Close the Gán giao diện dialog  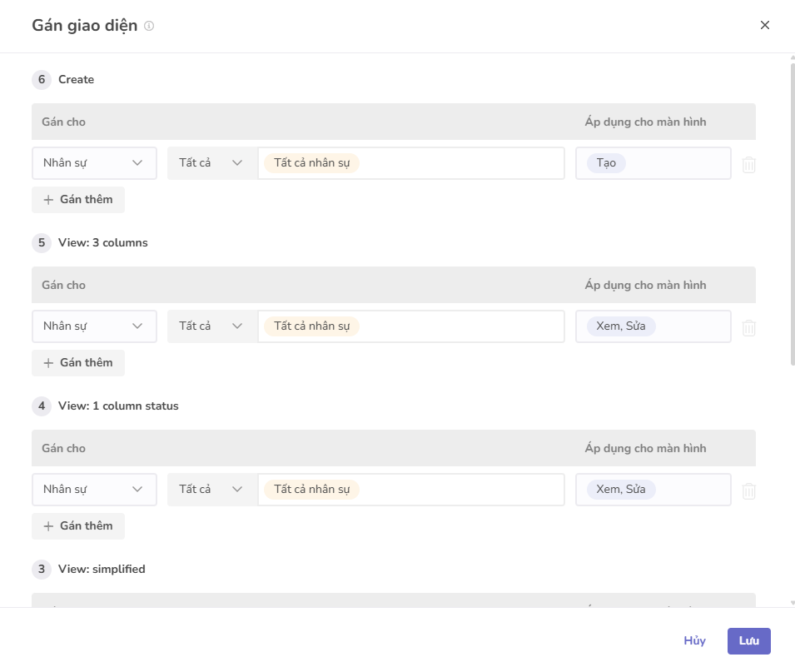coord(764,25)
